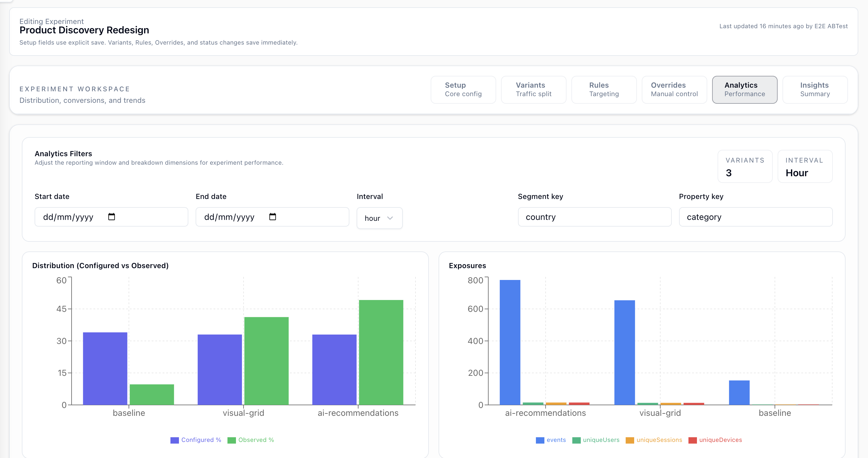The width and height of the screenshot is (868, 458).
Task: Toggle the Observed % legend item
Action: pyautogui.click(x=251, y=440)
